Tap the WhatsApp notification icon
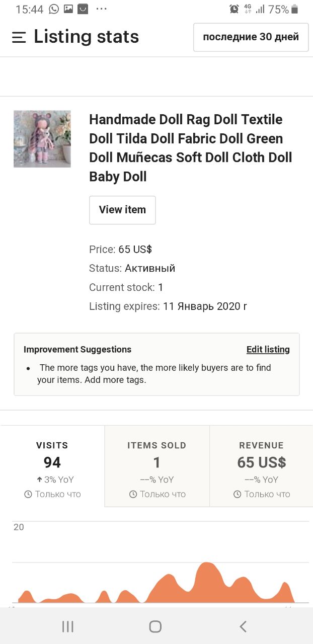 click(54, 9)
